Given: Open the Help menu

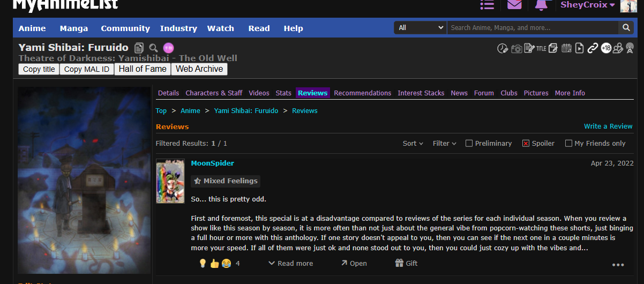Looking at the screenshot, I should [x=294, y=28].
